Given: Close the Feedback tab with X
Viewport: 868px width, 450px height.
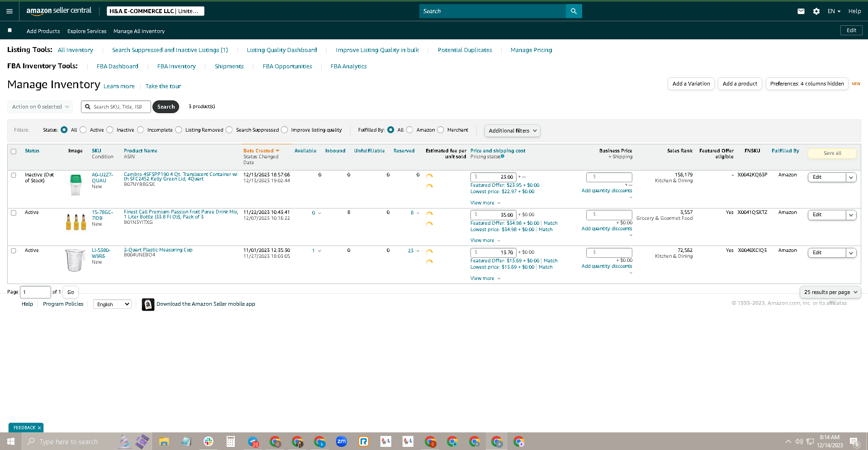Looking at the screenshot, I should [39, 428].
